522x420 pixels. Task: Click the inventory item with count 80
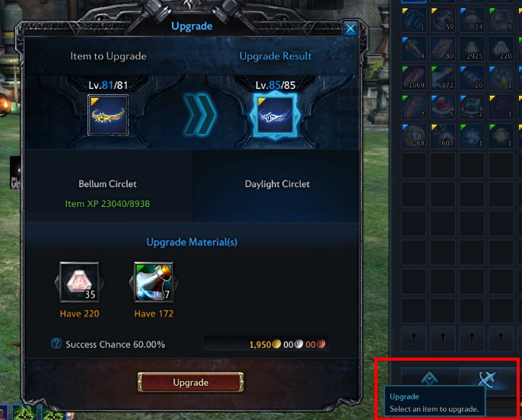[443, 49]
